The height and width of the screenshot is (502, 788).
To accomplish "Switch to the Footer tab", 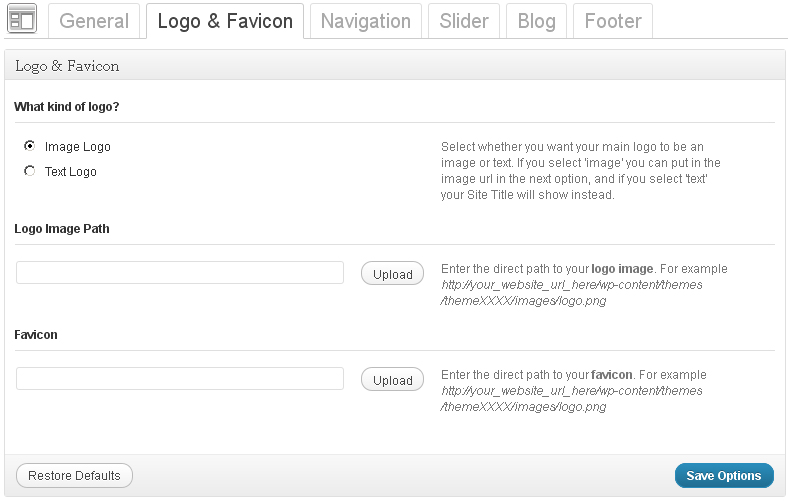I will point(613,21).
